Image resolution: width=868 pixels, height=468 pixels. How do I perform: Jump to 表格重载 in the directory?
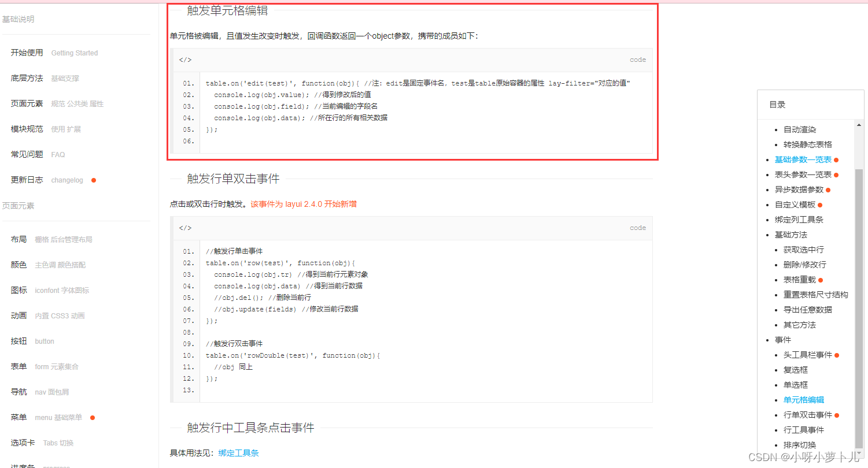coord(800,280)
